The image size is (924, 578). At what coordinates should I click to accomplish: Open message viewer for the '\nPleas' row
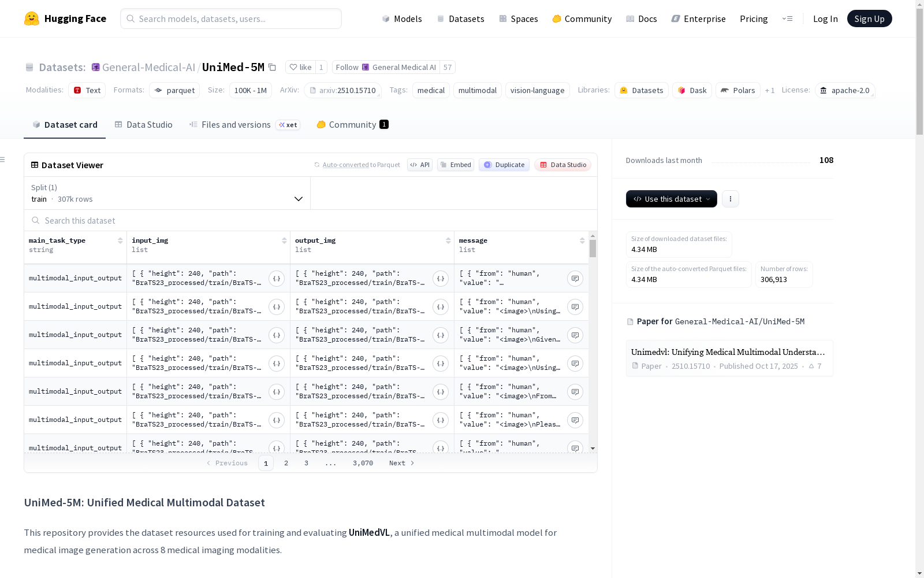click(x=575, y=420)
